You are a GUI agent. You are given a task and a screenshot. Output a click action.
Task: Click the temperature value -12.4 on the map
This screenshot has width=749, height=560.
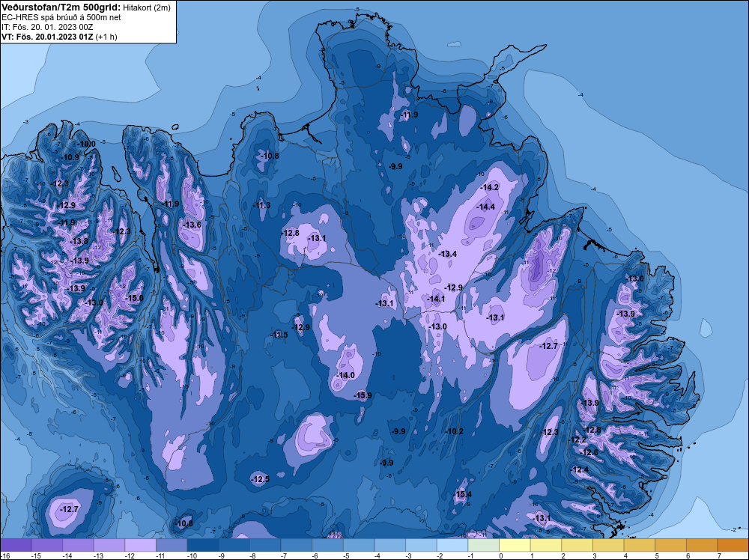tap(580, 469)
